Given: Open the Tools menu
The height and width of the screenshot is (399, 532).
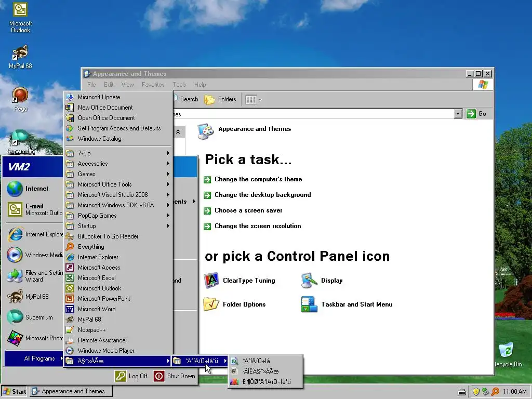Looking at the screenshot, I should (x=179, y=85).
